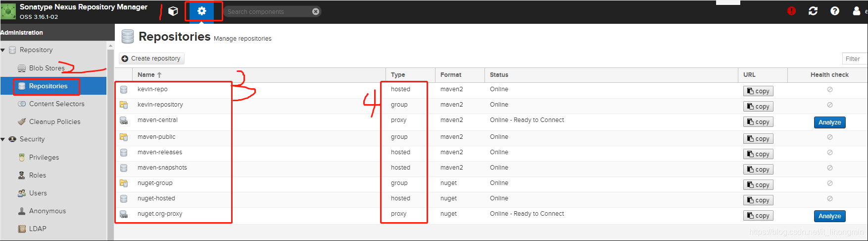Open Privileges under Security
The image size is (868, 241).
[x=44, y=157]
